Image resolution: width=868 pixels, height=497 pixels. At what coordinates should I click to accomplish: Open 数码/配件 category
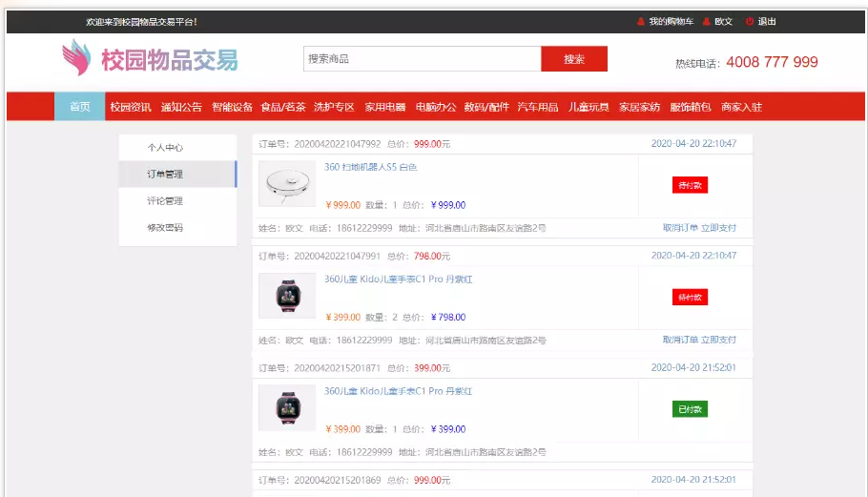click(x=486, y=107)
